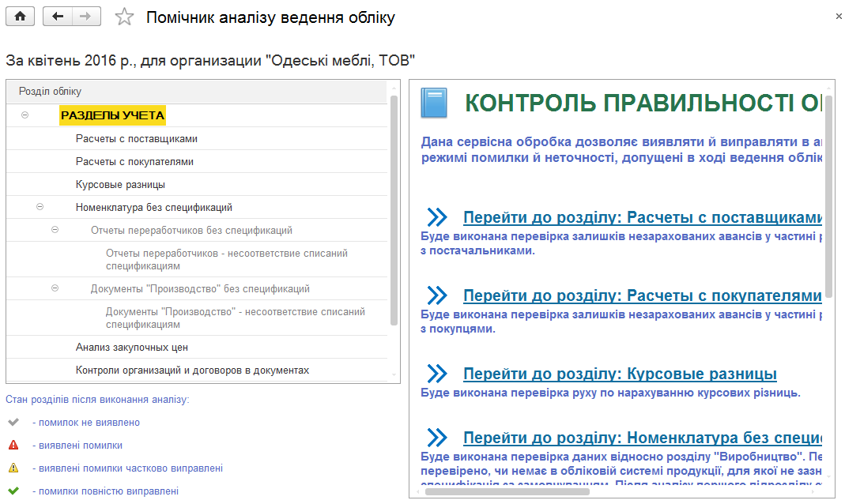
Task: Collapse Отчеты переработчиков без спецификаций node
Action: click(x=55, y=230)
